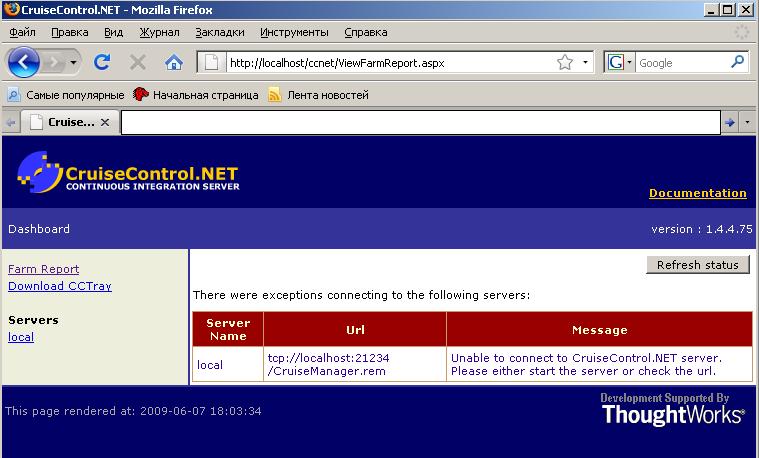
Task: Click the Server Name column header
Action: 228,329
